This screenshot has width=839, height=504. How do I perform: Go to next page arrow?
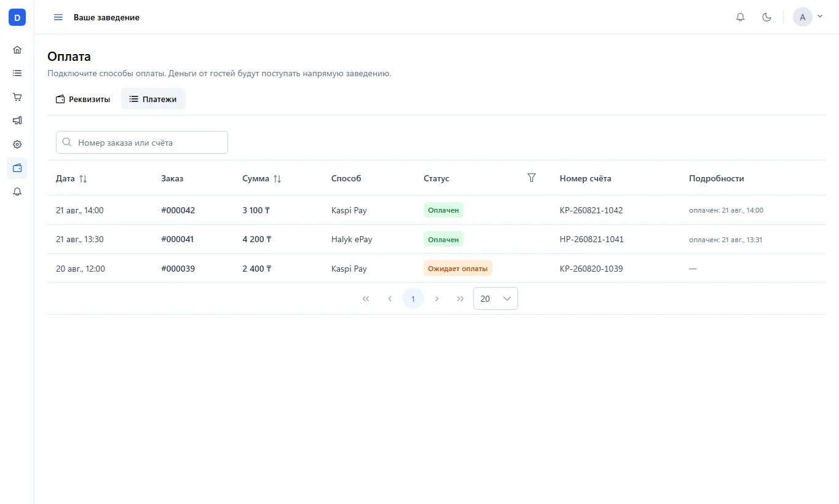(437, 299)
